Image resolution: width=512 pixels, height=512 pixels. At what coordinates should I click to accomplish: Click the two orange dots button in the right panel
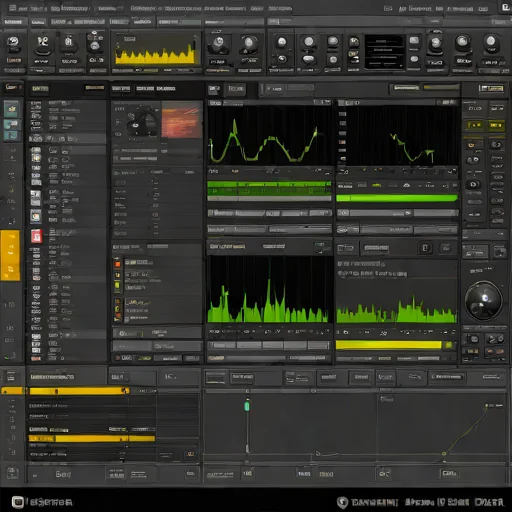click(x=494, y=351)
